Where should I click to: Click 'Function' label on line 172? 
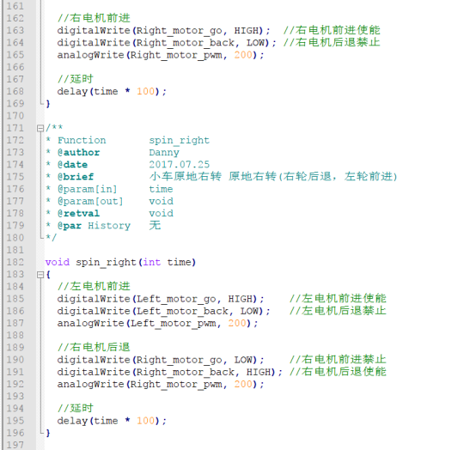(x=82, y=140)
